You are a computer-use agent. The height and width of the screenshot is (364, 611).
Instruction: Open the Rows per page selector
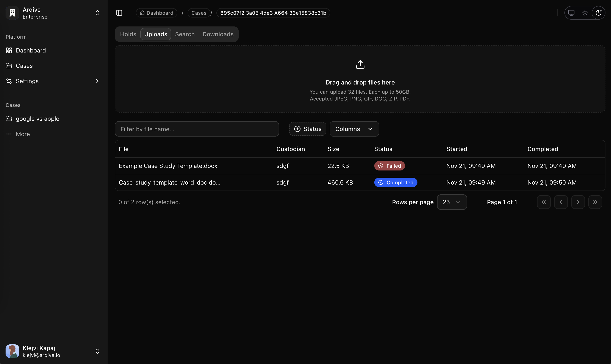[x=452, y=202]
